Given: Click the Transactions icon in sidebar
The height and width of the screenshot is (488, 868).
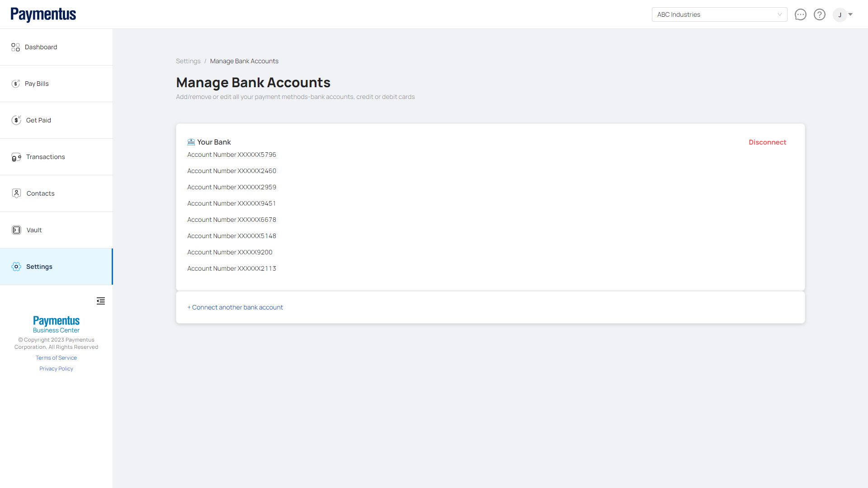Looking at the screenshot, I should (16, 157).
